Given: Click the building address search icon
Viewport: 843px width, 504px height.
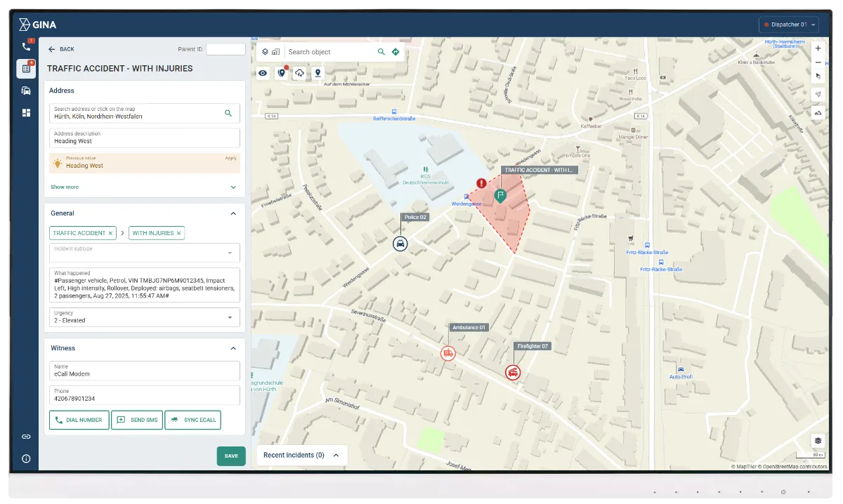Looking at the screenshot, I should pyautogui.click(x=276, y=51).
